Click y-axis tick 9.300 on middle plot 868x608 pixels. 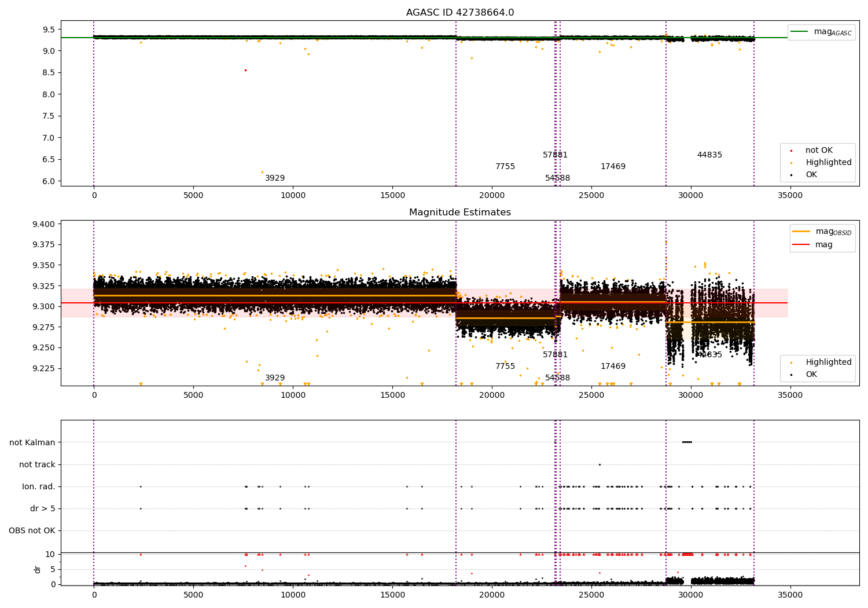pyautogui.click(x=44, y=307)
